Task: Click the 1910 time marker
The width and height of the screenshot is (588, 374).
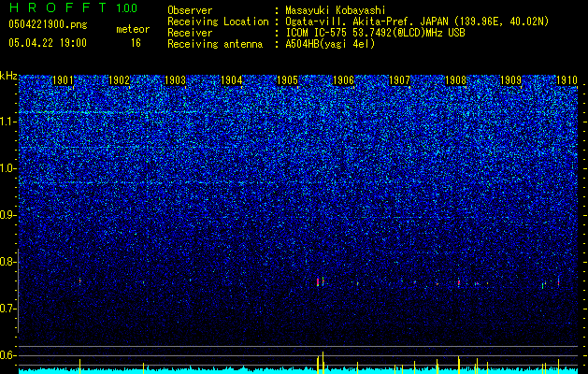Action: (566, 80)
